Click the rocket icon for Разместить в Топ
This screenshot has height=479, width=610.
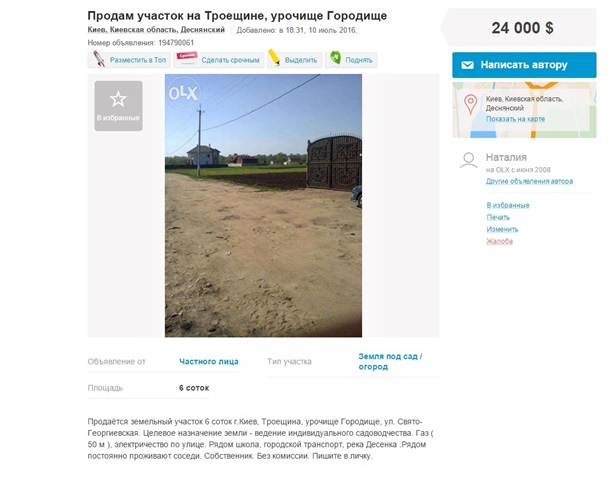point(99,59)
